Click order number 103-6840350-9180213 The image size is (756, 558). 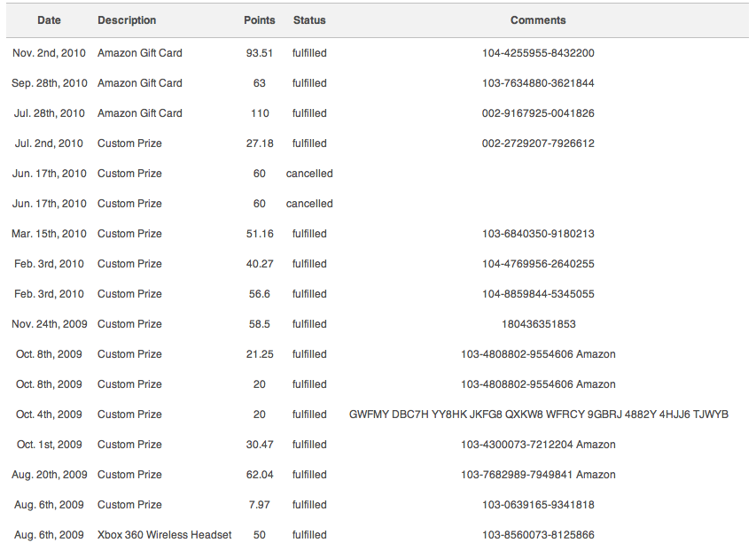[538, 234]
